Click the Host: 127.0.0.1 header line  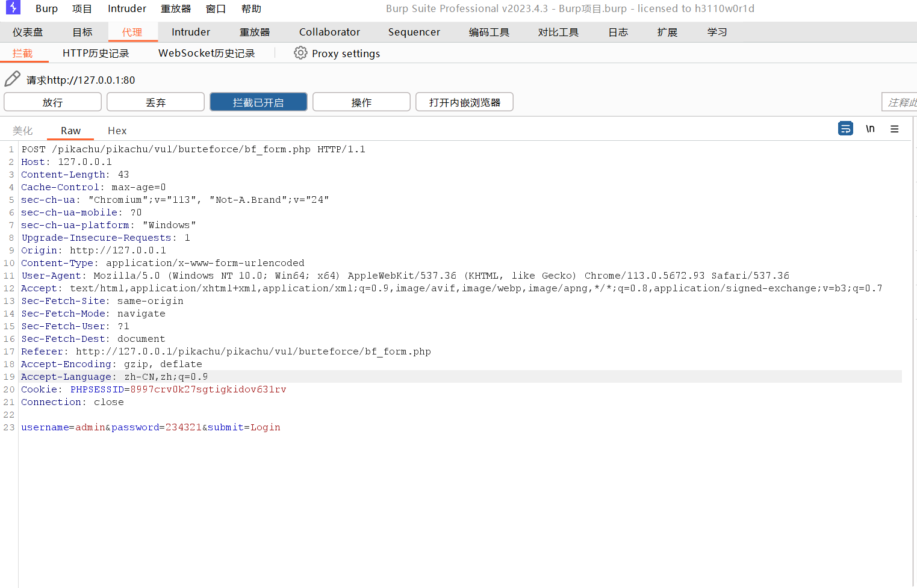[x=66, y=162]
